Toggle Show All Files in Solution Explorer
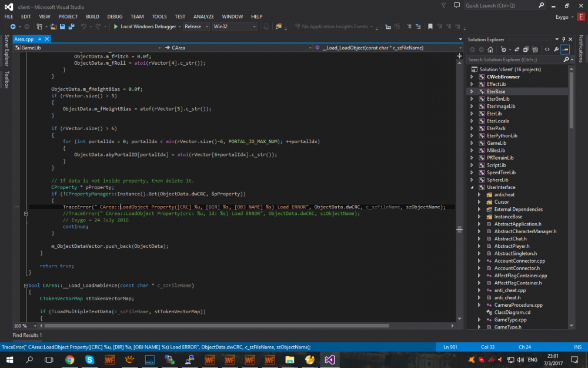Viewport: 588px width, 368px height. click(535, 49)
